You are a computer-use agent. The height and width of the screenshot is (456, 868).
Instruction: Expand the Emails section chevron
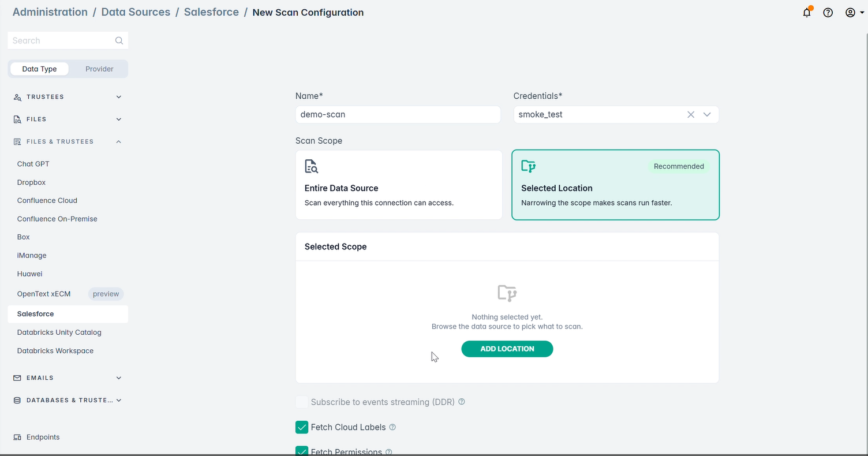[119, 378]
